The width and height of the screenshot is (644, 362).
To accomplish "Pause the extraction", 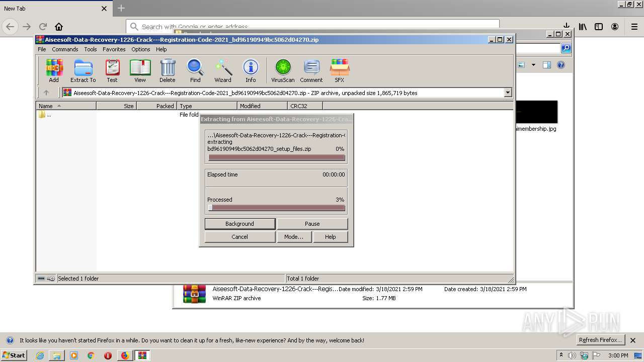I will click(x=312, y=224).
